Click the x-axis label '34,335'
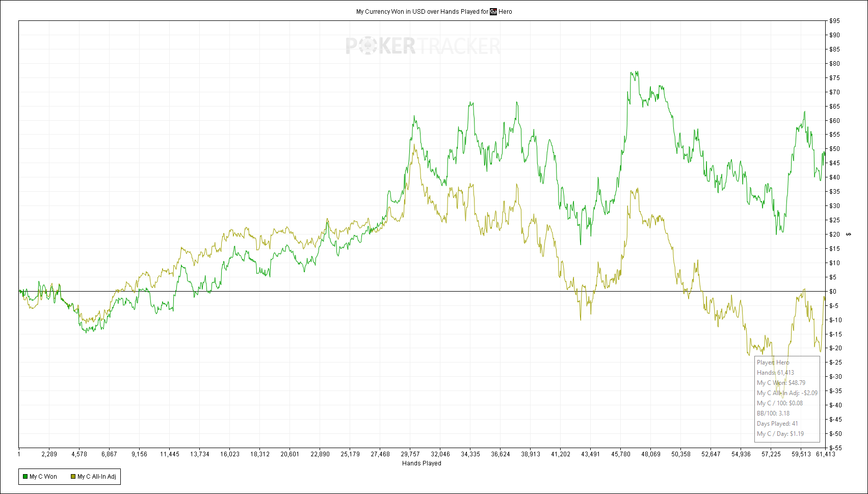The height and width of the screenshot is (494, 868). pyautogui.click(x=470, y=454)
